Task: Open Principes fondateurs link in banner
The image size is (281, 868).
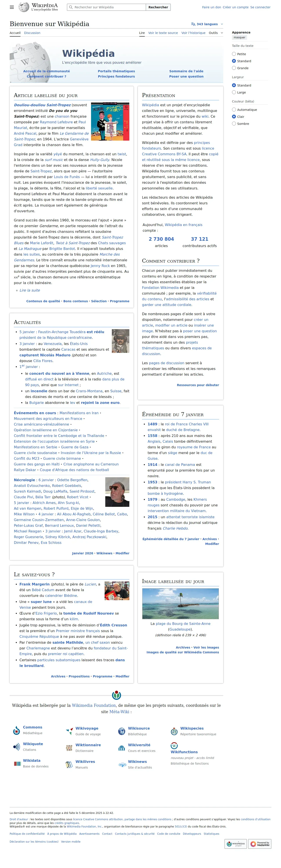Action: pos(116,76)
